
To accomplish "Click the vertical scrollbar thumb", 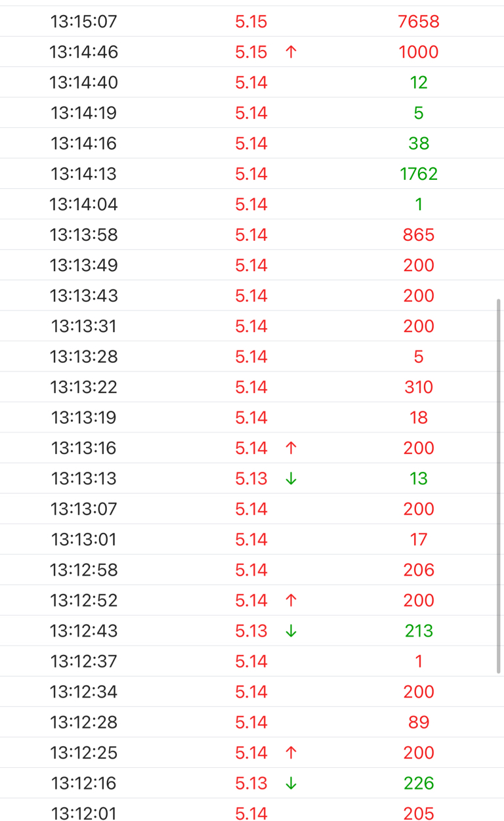I will click(499, 486).
